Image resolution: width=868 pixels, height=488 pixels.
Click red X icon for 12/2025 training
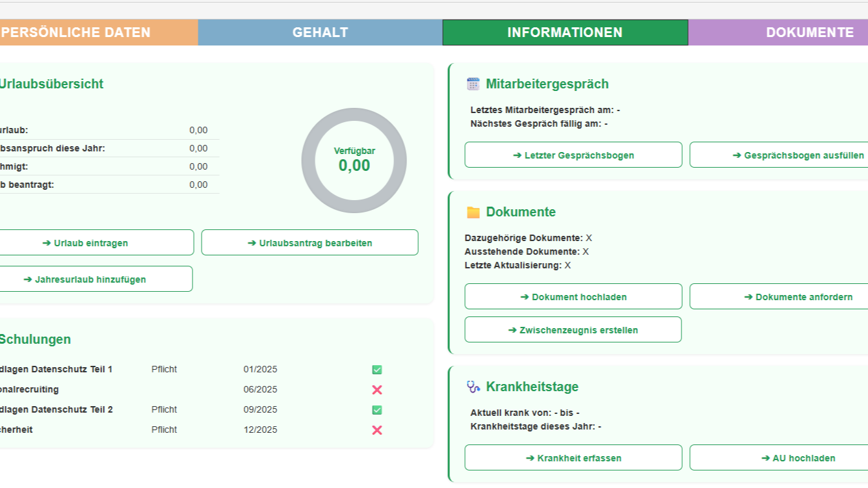pos(377,430)
